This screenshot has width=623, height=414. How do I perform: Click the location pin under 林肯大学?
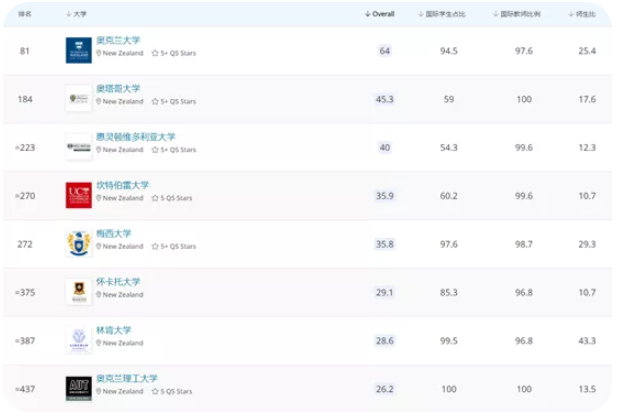pyautogui.click(x=99, y=343)
